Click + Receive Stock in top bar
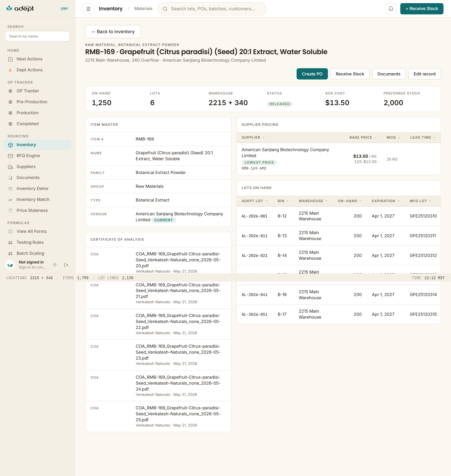This screenshot has width=451, height=476. (421, 9)
